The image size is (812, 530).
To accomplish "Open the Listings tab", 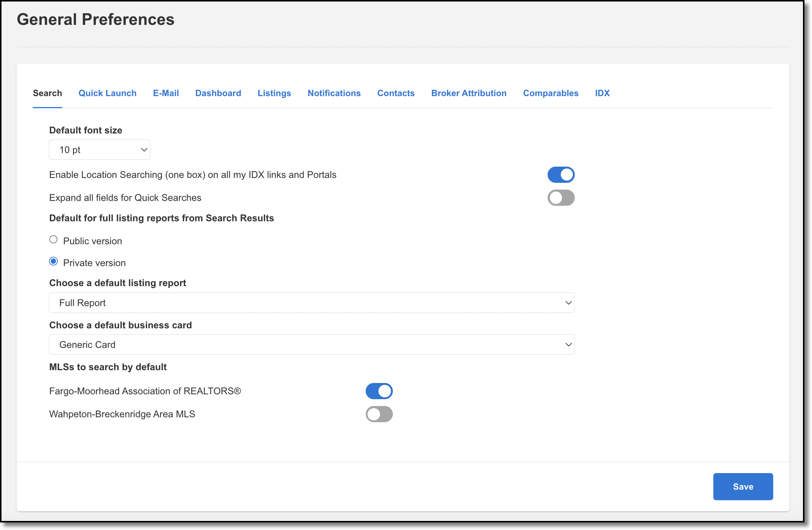I will click(x=274, y=93).
